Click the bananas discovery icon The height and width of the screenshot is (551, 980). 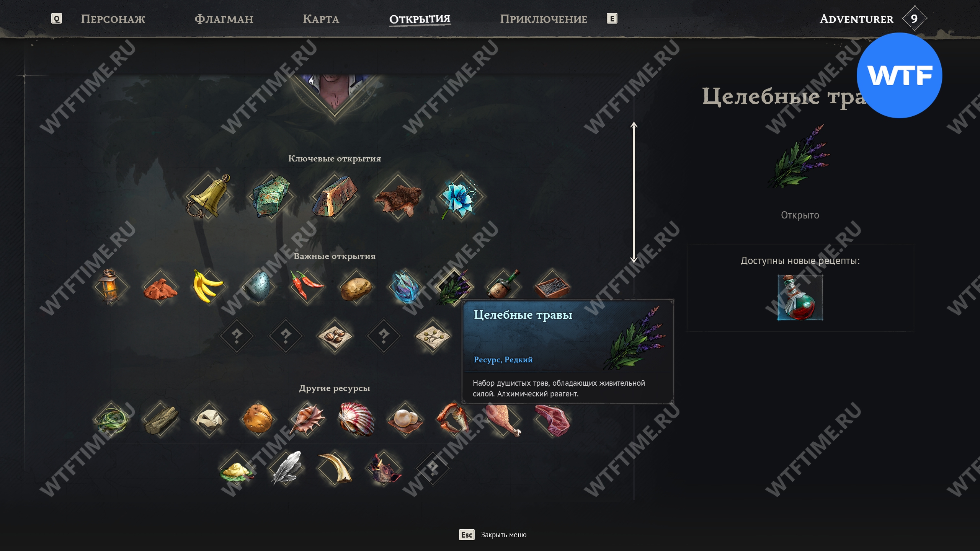pyautogui.click(x=208, y=286)
